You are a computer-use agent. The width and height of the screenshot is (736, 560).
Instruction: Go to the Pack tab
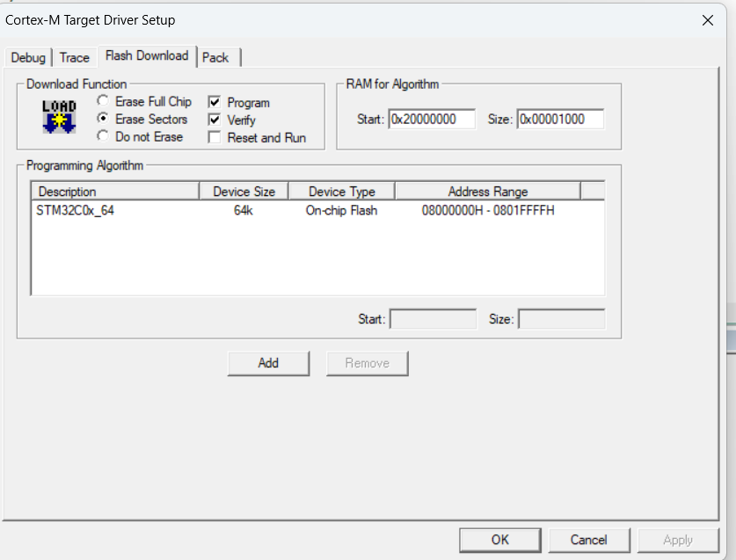pos(215,58)
